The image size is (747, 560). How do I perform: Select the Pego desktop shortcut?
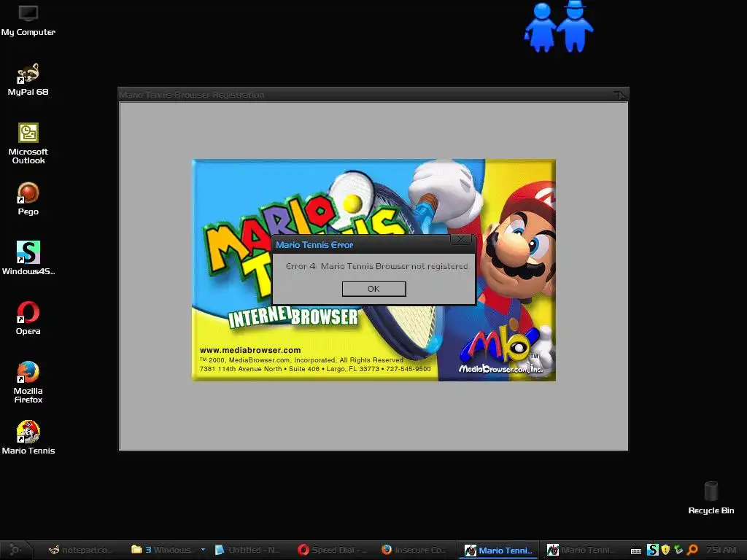28,199
